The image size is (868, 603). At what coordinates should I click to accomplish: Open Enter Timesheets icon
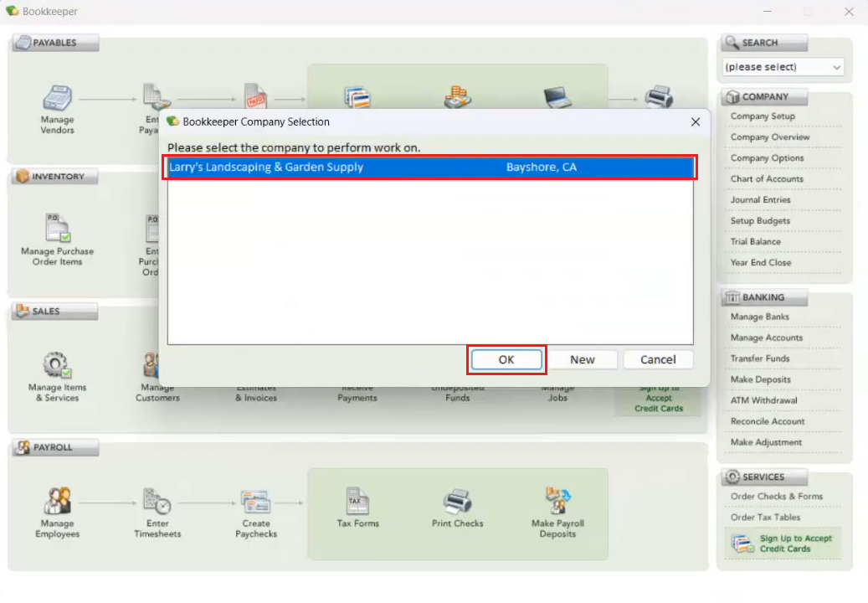click(x=157, y=501)
